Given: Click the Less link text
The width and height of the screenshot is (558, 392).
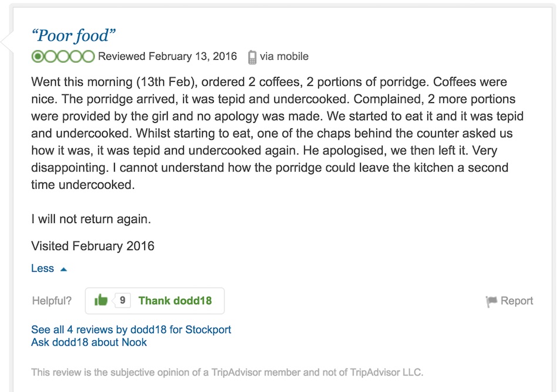Looking at the screenshot, I should 42,268.
